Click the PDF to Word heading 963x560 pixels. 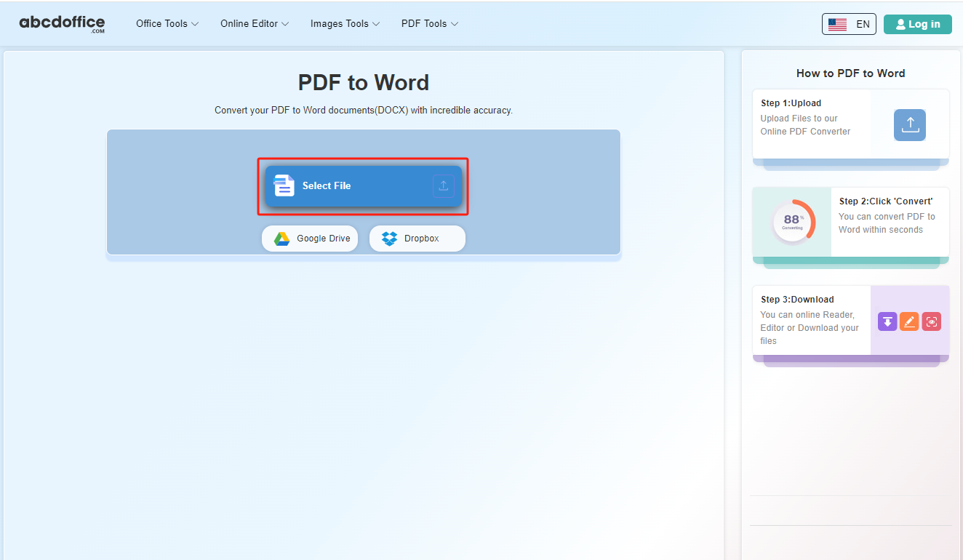(x=364, y=83)
